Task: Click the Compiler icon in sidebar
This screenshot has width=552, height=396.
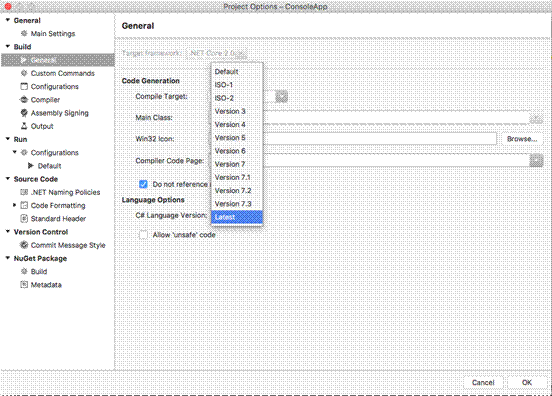Action: [x=24, y=100]
